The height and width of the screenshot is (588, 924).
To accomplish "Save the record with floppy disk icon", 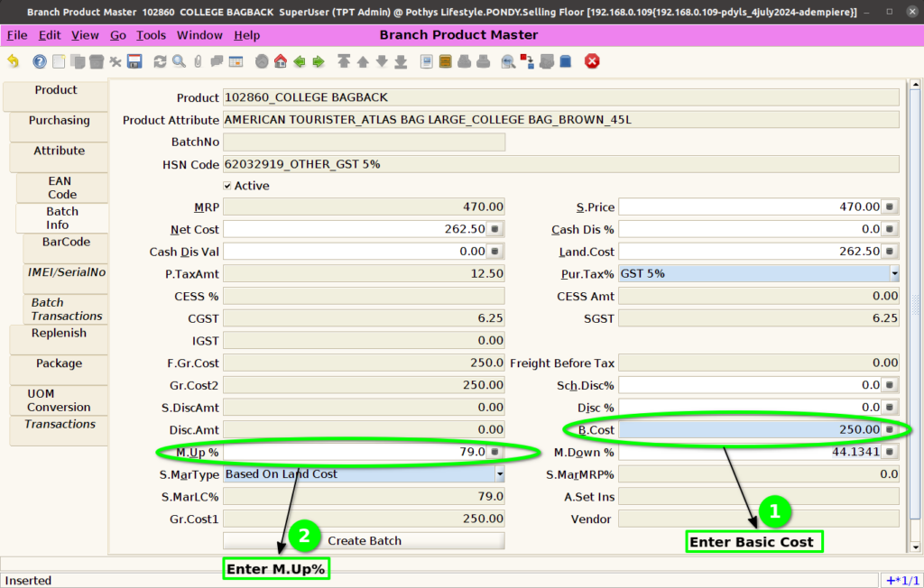I will (135, 61).
